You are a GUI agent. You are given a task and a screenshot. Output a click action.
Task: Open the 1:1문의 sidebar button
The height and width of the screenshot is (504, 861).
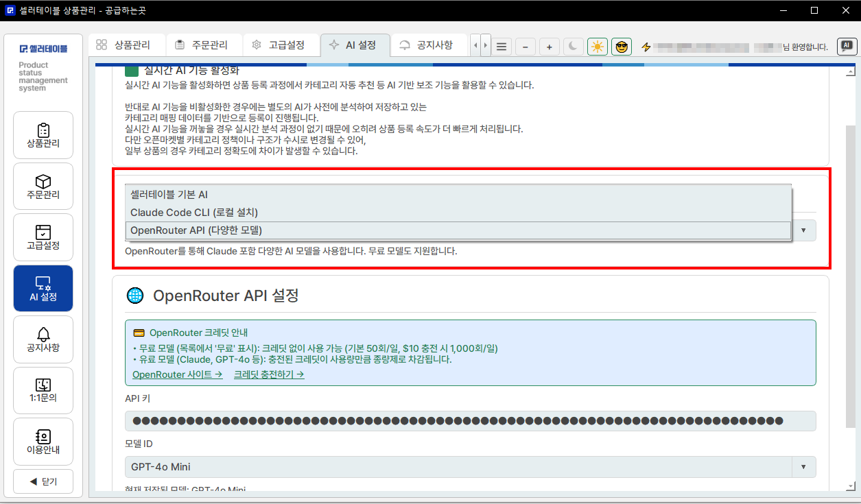[43, 390]
